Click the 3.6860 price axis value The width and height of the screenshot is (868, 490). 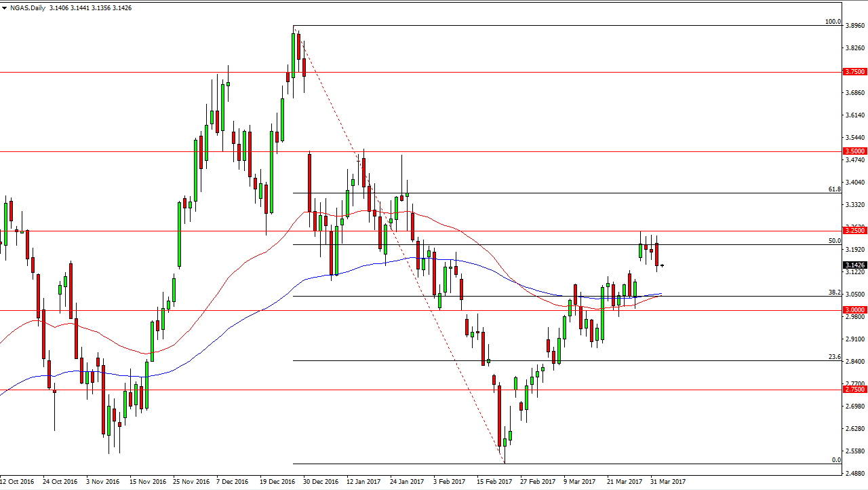(854, 93)
